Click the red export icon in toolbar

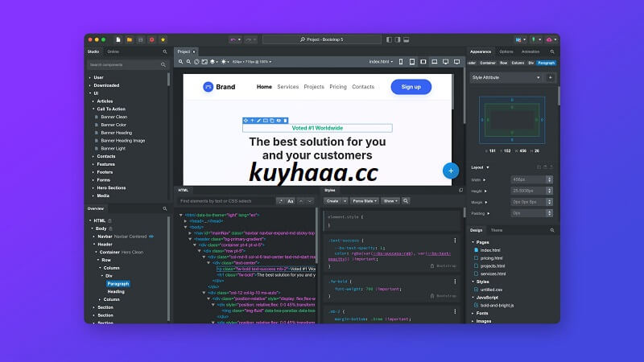point(151,39)
